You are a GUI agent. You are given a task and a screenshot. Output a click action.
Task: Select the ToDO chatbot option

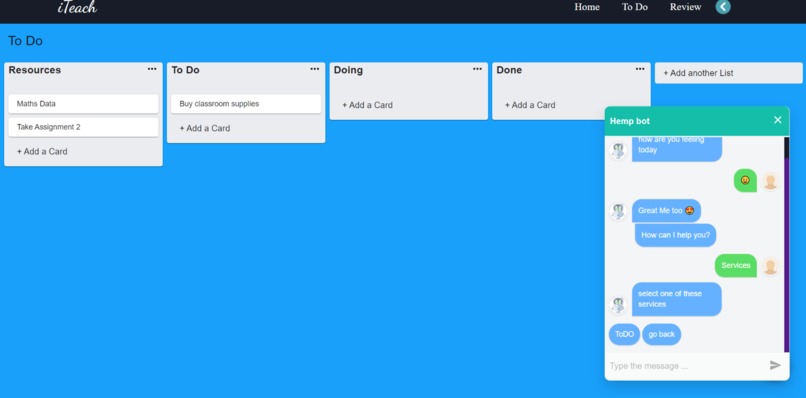coord(625,334)
